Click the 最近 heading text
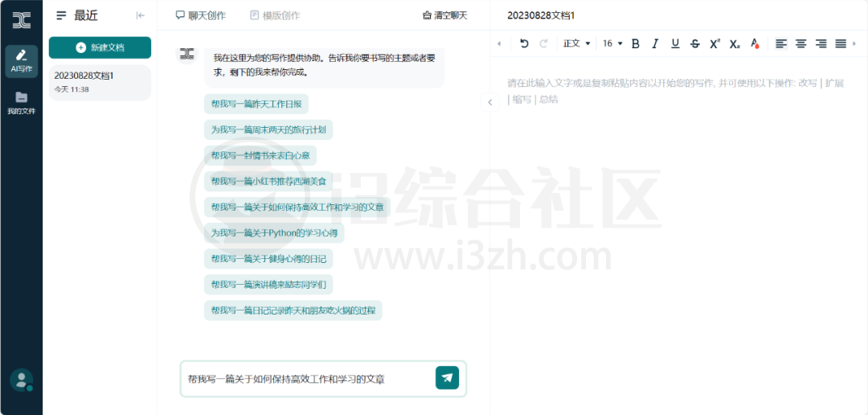 point(86,15)
